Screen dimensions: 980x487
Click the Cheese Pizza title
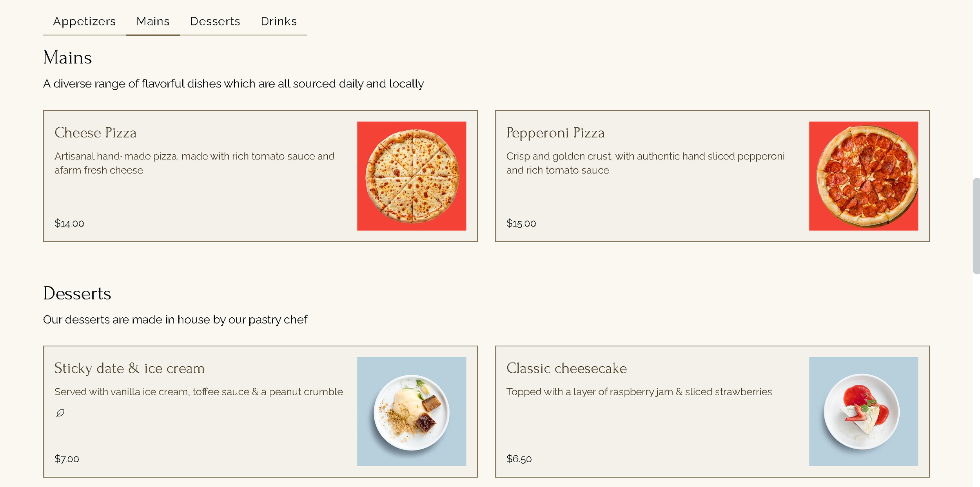pyautogui.click(x=95, y=133)
